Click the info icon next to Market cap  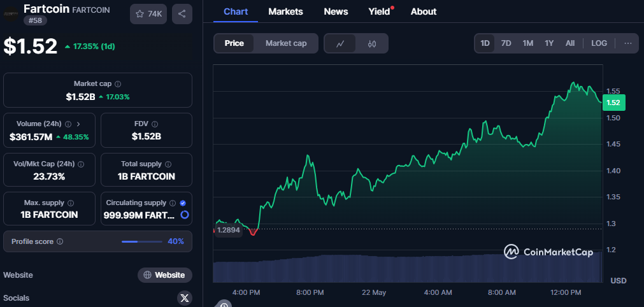coord(118,83)
